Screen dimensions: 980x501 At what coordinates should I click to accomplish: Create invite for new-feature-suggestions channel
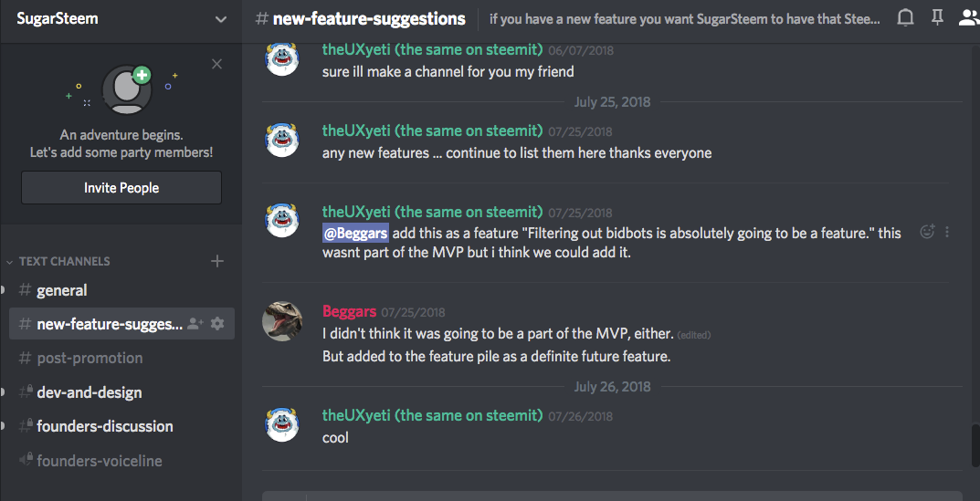pos(195,324)
